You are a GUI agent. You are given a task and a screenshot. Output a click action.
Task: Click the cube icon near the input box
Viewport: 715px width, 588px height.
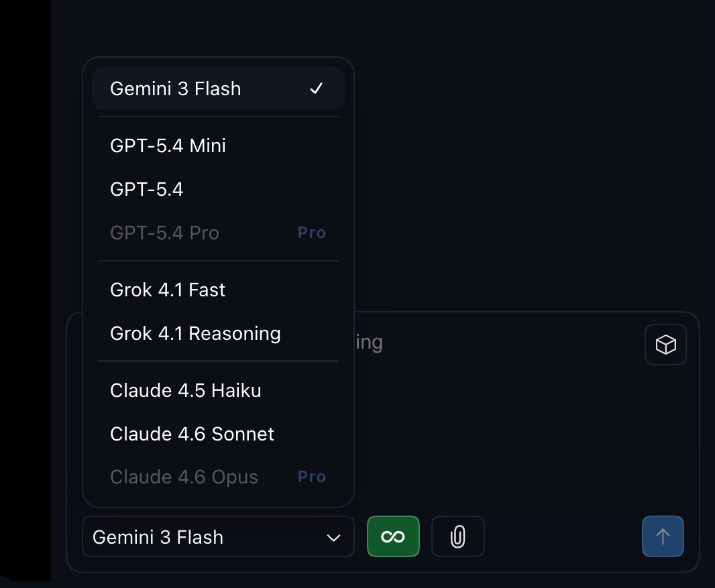click(665, 345)
